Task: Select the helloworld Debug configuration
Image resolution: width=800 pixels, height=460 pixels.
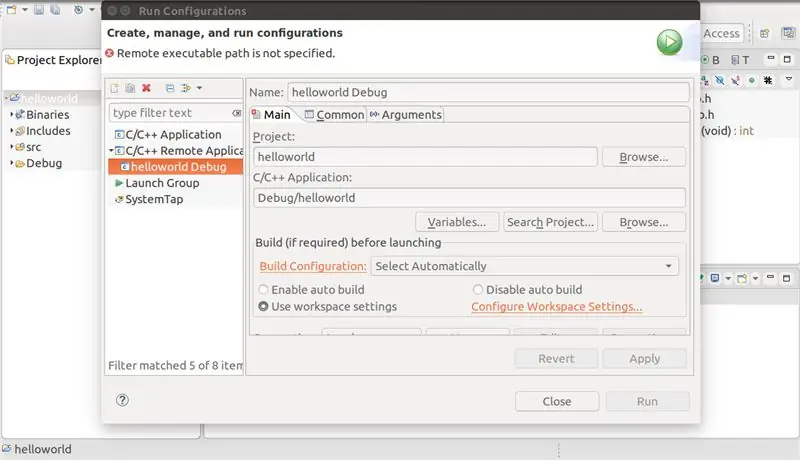Action: click(x=176, y=167)
